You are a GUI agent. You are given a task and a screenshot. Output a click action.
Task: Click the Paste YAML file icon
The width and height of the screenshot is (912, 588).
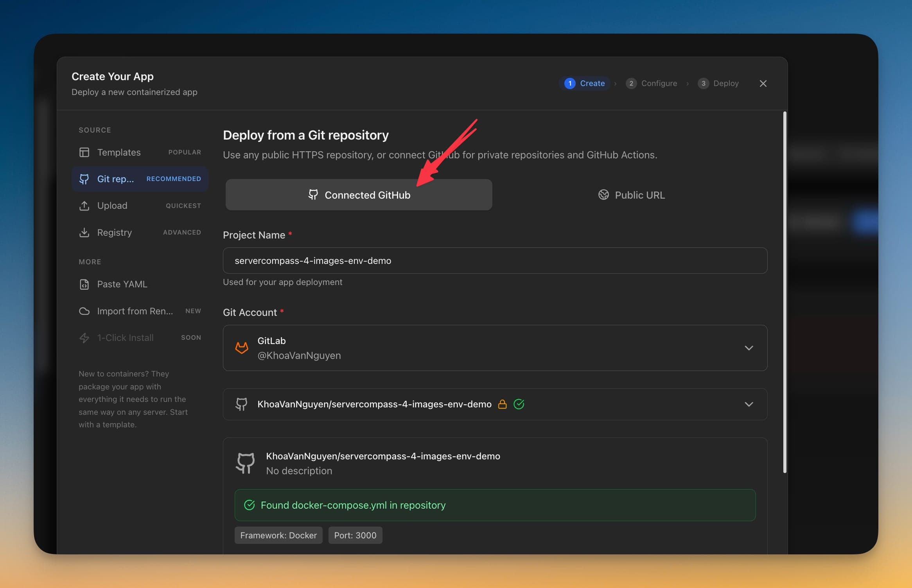coord(84,284)
